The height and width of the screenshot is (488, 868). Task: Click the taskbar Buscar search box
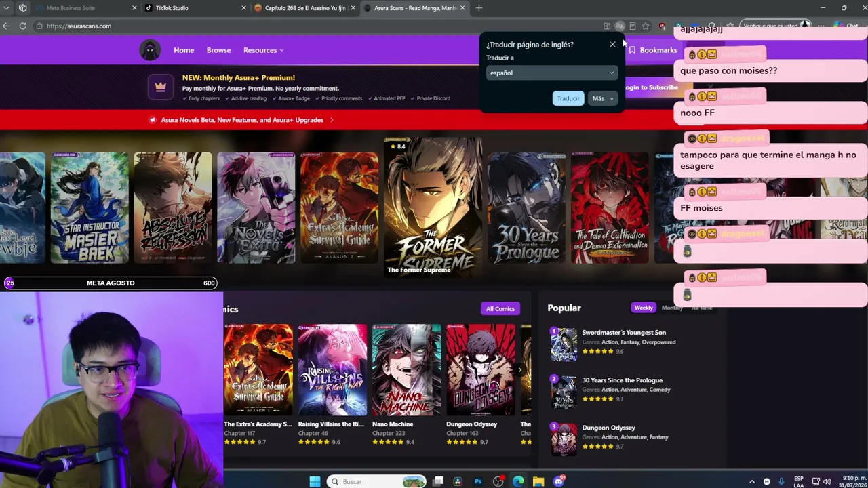point(376,481)
